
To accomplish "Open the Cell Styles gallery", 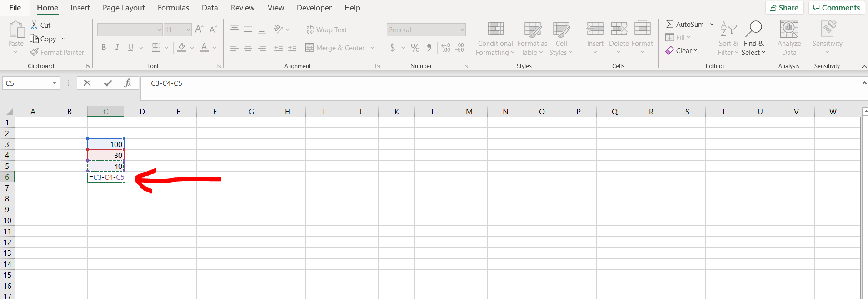I will pos(561,39).
